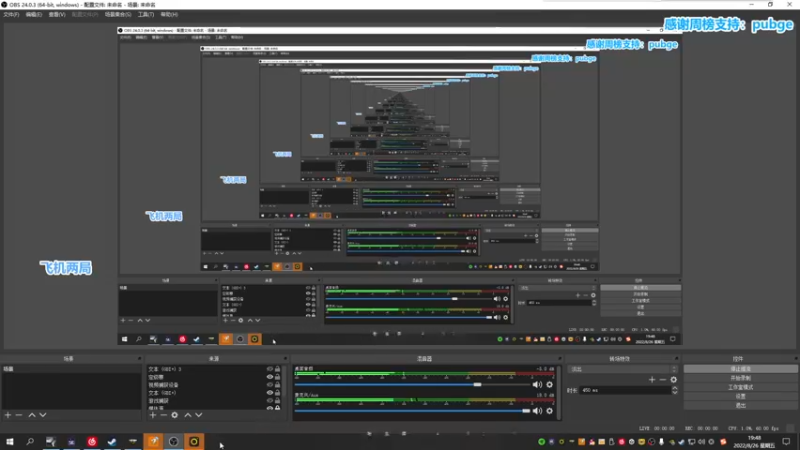800x450 pixels.
Task: Toggle lock on source below 文本 (GDI+) 3
Action: coord(278,377)
